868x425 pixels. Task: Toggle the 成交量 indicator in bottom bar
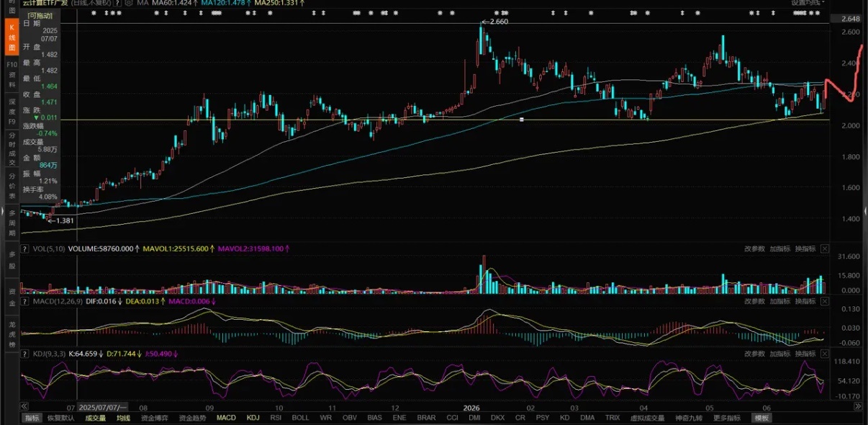(x=96, y=418)
